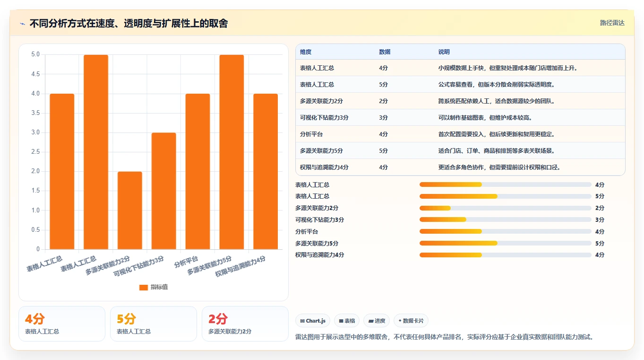Click the 4分 summary card
Image resolution: width=644 pixels, height=360 pixels.
tap(62, 324)
